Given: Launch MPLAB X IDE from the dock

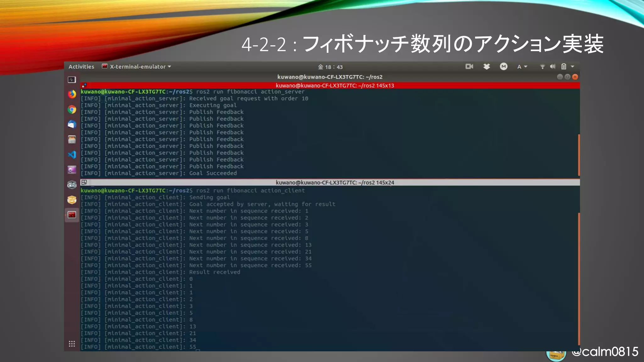Looking at the screenshot, I should click(72, 185).
